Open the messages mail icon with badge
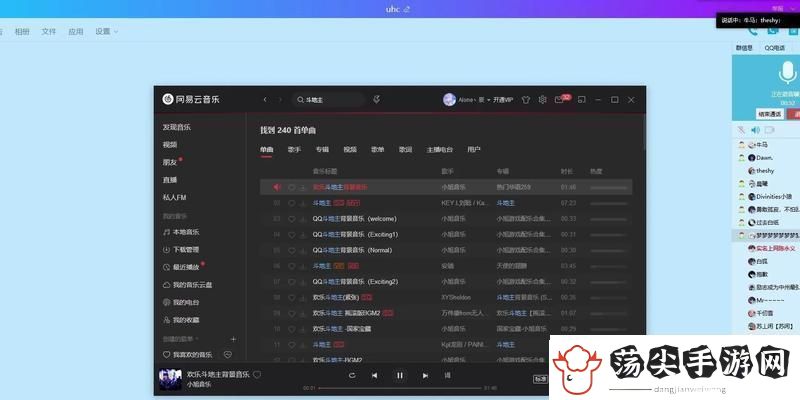 pyautogui.click(x=560, y=99)
